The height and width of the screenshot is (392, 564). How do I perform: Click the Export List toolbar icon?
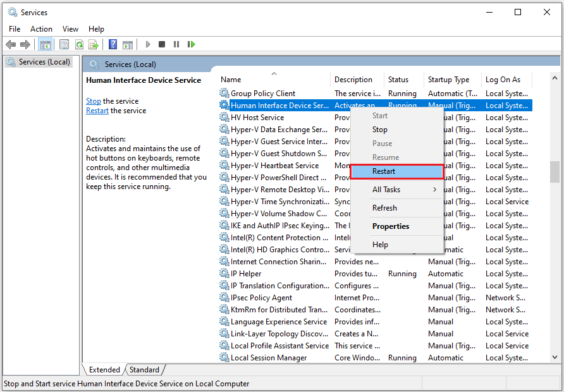point(94,44)
